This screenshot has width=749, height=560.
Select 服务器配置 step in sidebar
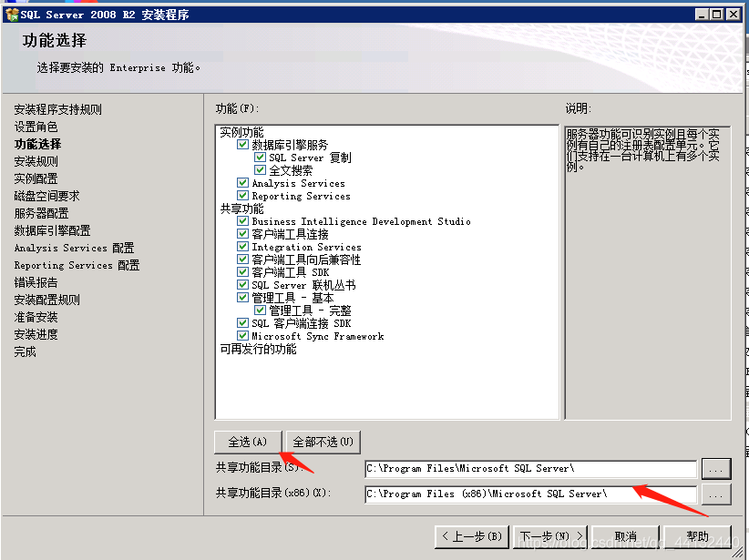(42, 213)
